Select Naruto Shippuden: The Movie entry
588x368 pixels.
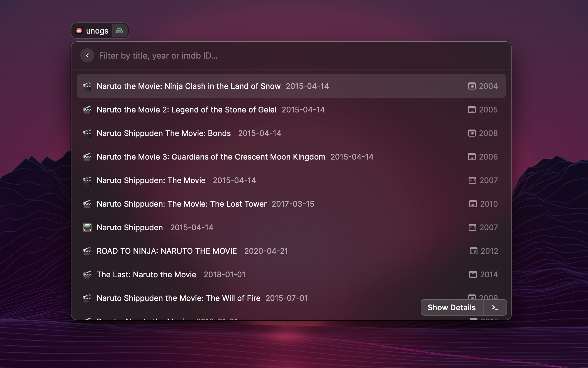point(151,180)
